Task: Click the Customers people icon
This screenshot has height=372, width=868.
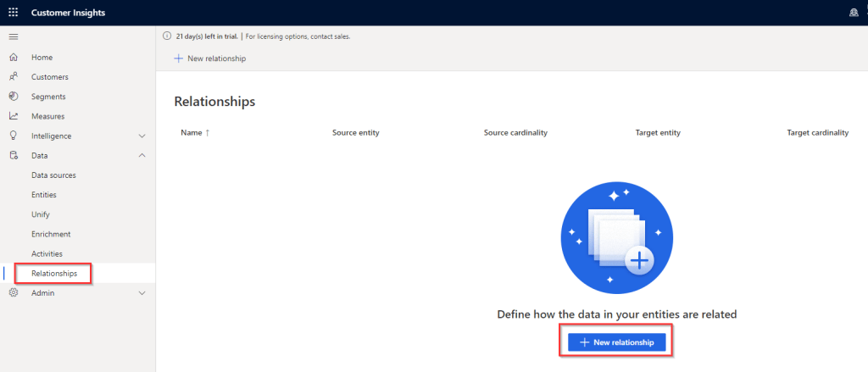Action: click(x=13, y=77)
